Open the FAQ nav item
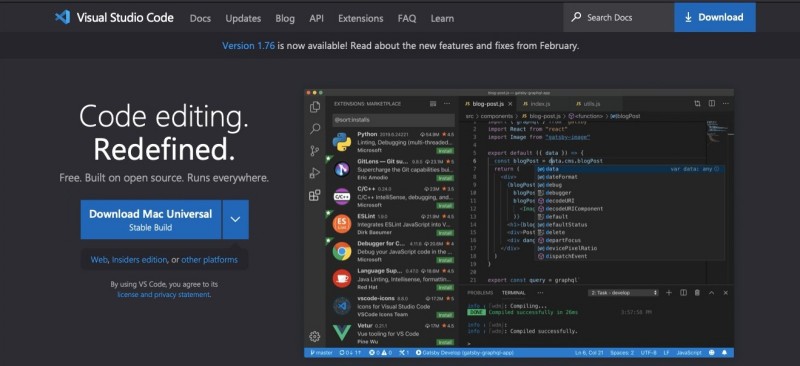Viewport: 800px width, 366px height. [x=407, y=18]
